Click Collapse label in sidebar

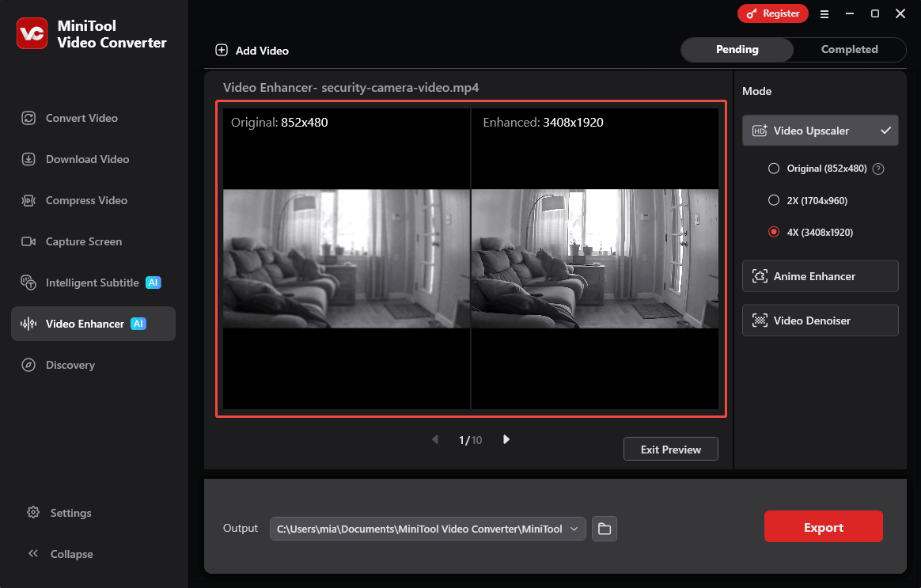coord(72,554)
